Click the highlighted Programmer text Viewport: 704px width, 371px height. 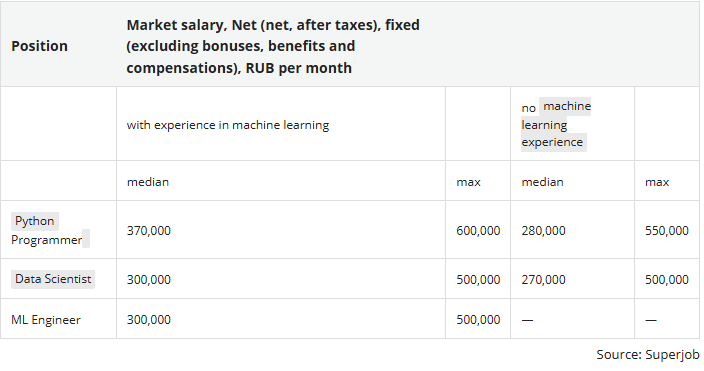(x=47, y=239)
